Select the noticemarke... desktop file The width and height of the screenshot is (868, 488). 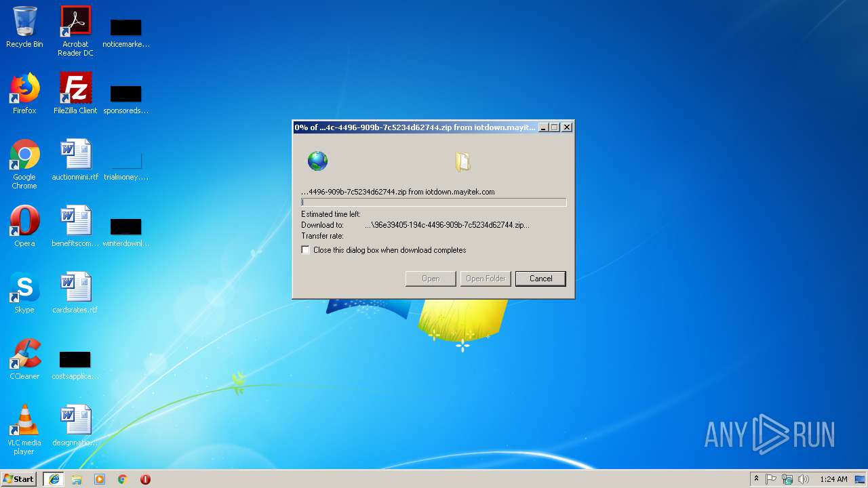pos(126,33)
